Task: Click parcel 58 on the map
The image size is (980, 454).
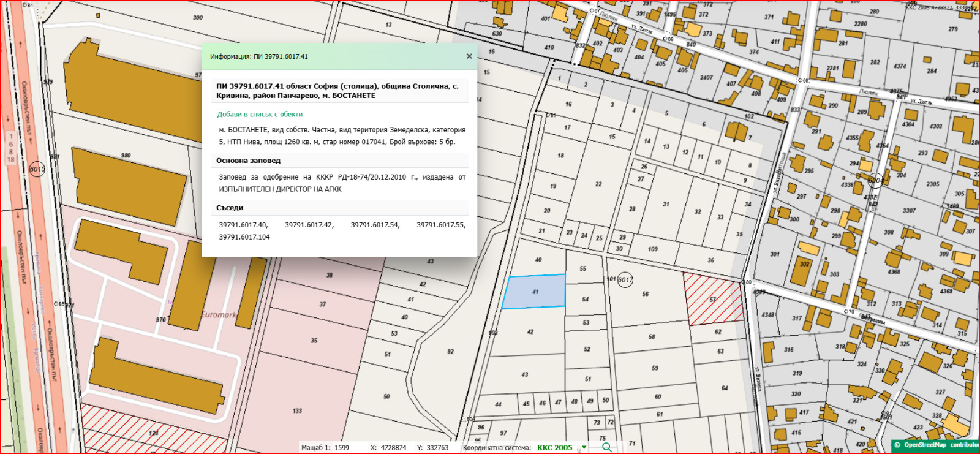Action: tap(652, 337)
